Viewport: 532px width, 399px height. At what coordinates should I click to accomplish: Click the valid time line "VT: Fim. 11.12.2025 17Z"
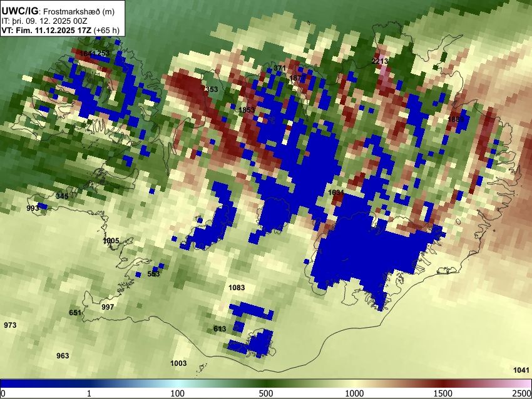(46, 30)
